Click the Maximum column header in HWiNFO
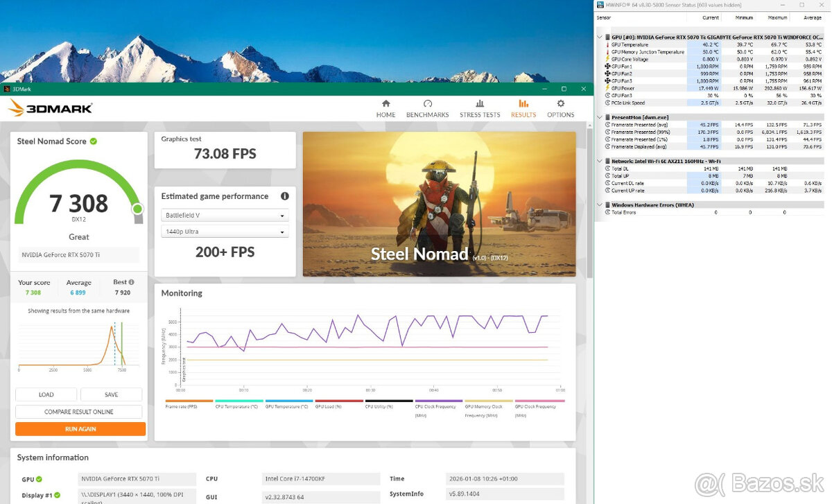This screenshot has height=504, width=832. (778, 17)
